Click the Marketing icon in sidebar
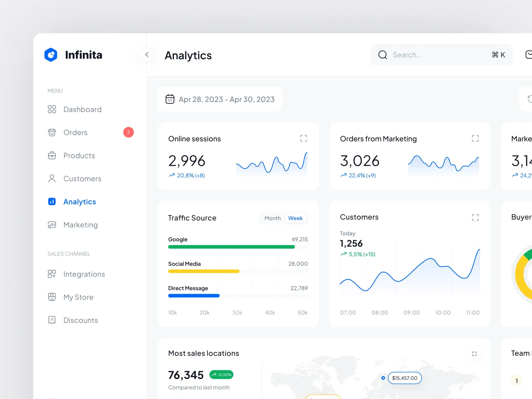This screenshot has width=532, height=399. pos(52,225)
